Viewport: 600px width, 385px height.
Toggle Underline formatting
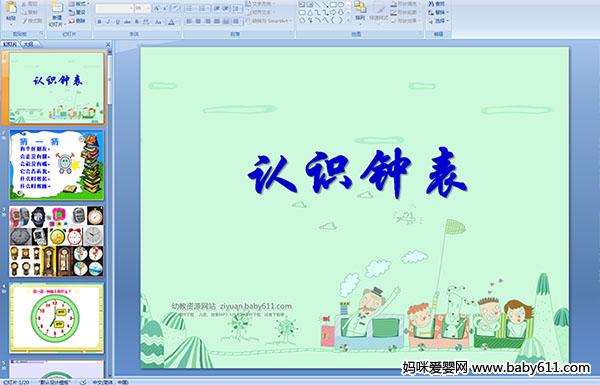click(117, 22)
